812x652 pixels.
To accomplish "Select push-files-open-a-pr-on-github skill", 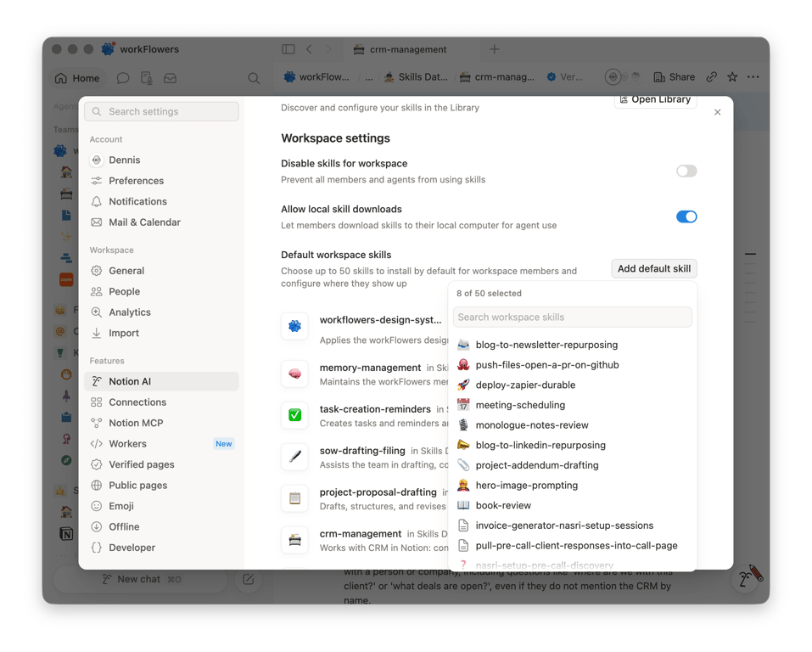I will [572, 365].
